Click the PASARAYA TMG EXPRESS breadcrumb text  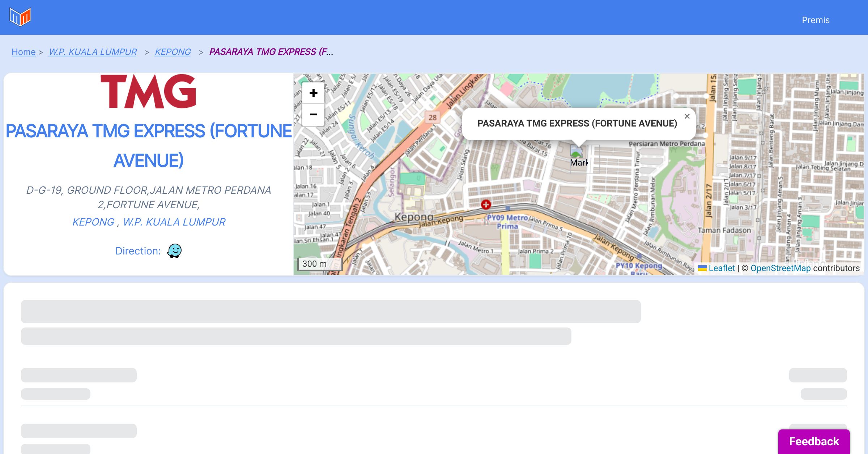(x=271, y=52)
